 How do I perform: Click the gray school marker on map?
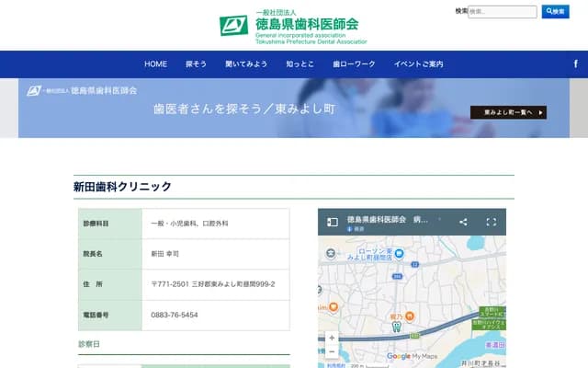(x=331, y=254)
